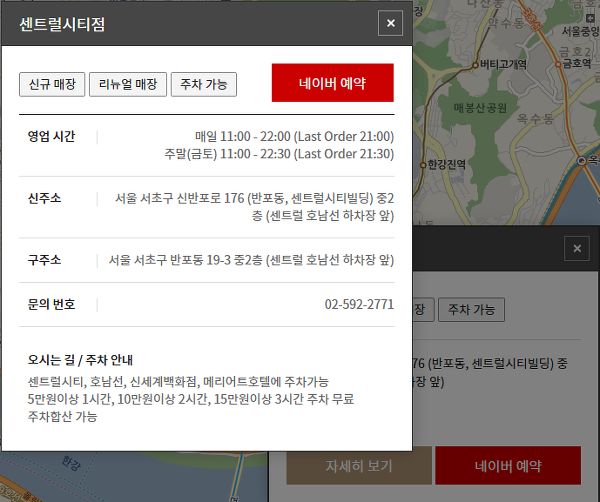Click the 센트럴시티점 title text
The width and height of the screenshot is (600, 502).
click(x=62, y=24)
